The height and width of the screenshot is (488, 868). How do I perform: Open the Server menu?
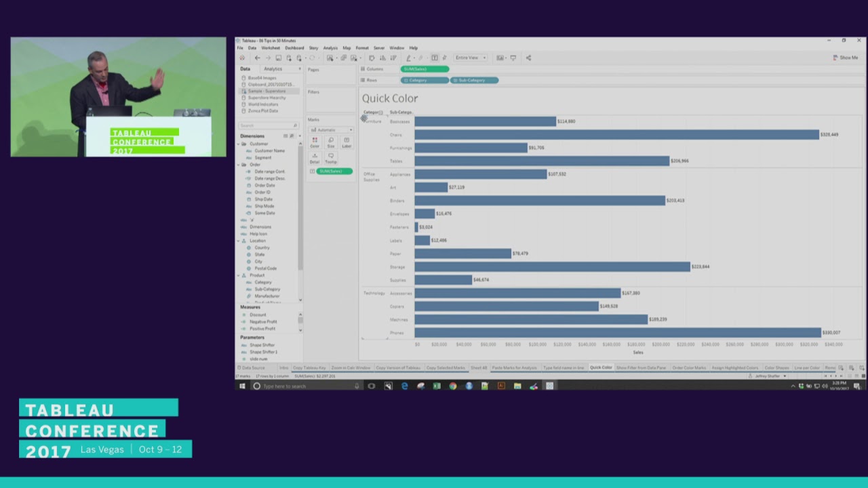pos(379,48)
